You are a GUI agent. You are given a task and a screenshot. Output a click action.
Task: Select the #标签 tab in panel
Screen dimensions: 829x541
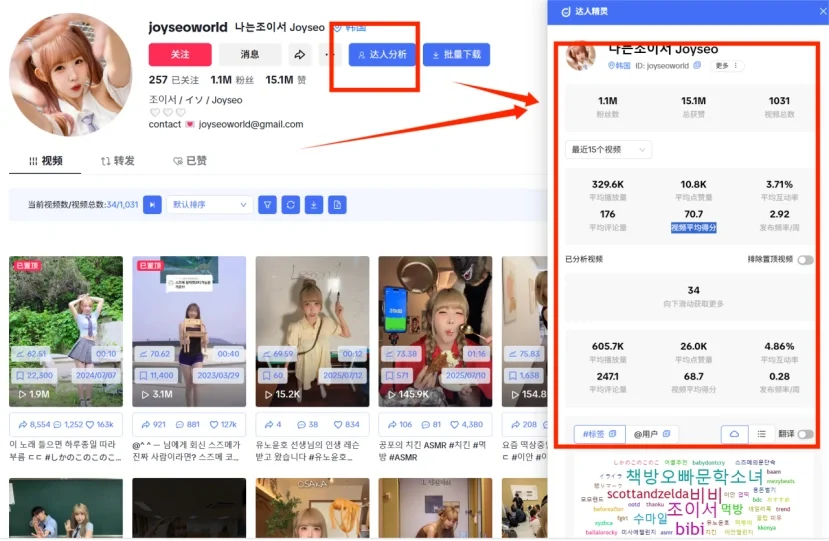[x=600, y=434]
